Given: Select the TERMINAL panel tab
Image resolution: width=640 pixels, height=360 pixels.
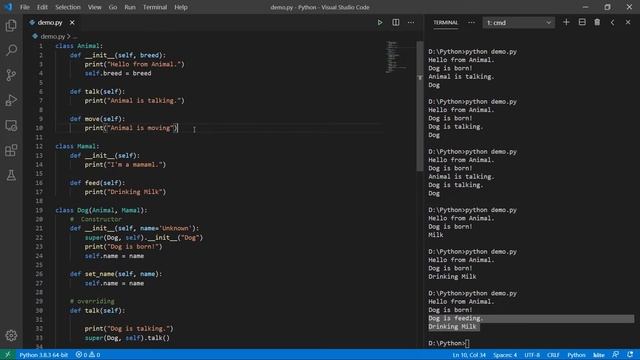Looking at the screenshot, I should point(445,22).
